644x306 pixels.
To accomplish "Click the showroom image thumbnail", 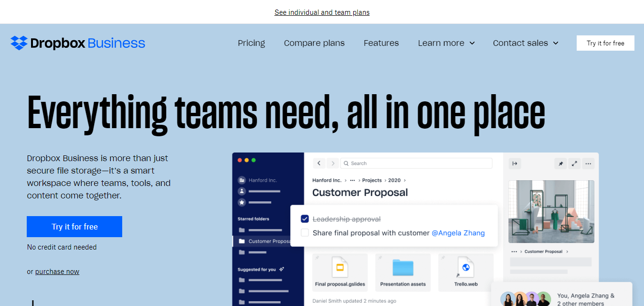I will [x=551, y=211].
